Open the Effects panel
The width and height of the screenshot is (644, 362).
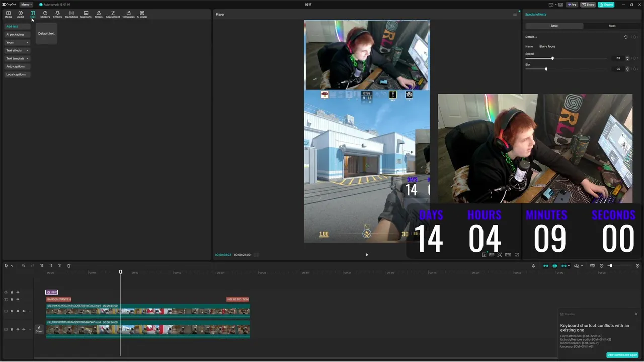[x=57, y=14]
